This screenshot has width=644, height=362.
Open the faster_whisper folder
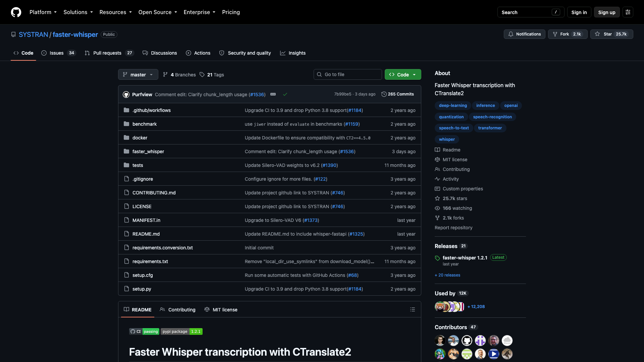[x=148, y=152]
